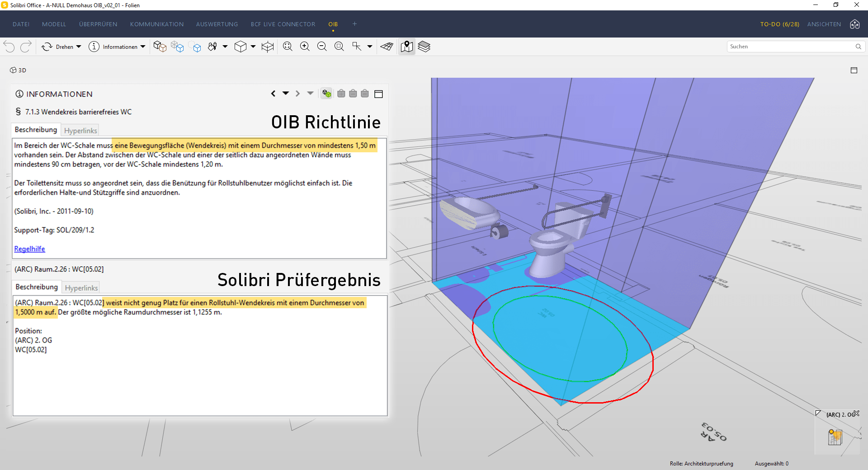Go to BCF LIVE CONNECTOR tab
The height and width of the screenshot is (470, 868).
(x=283, y=24)
